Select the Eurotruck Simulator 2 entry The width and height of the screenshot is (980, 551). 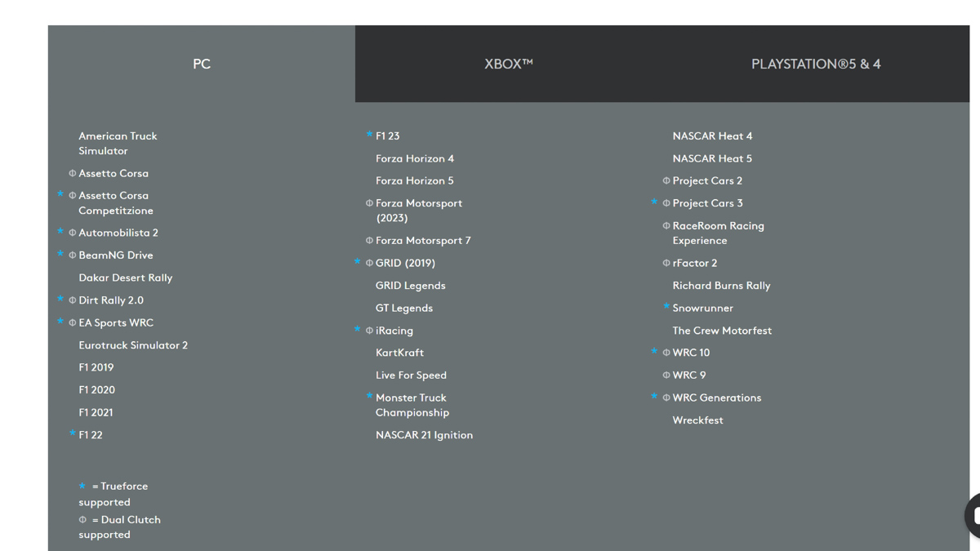point(133,344)
